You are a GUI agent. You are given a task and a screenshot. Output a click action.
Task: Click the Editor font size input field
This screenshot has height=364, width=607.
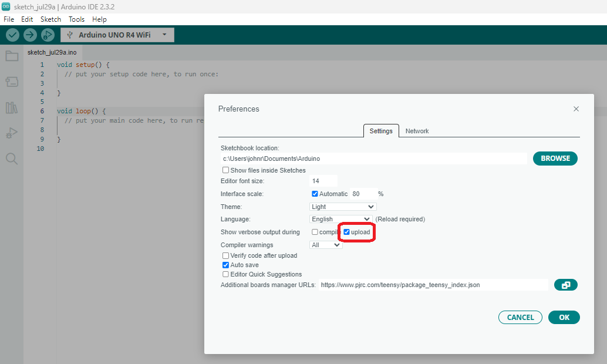323,181
